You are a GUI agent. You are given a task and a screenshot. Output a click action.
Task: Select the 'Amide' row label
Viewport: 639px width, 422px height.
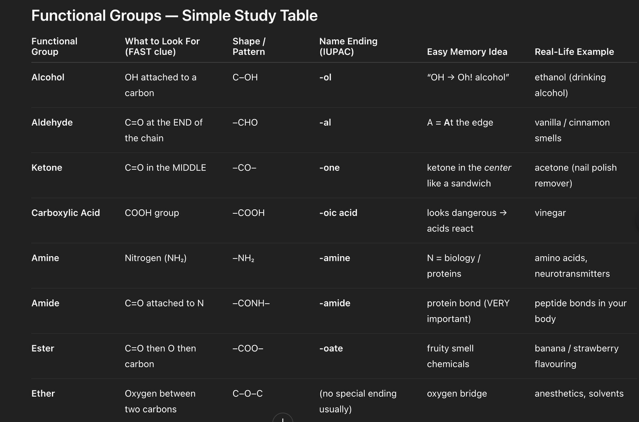click(x=45, y=303)
